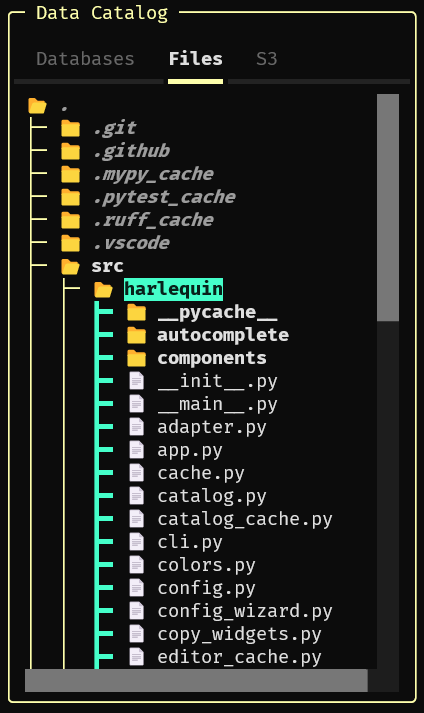424x713 pixels.
Task: Click the file icon beside config_wizard.py
Action: tap(136, 611)
